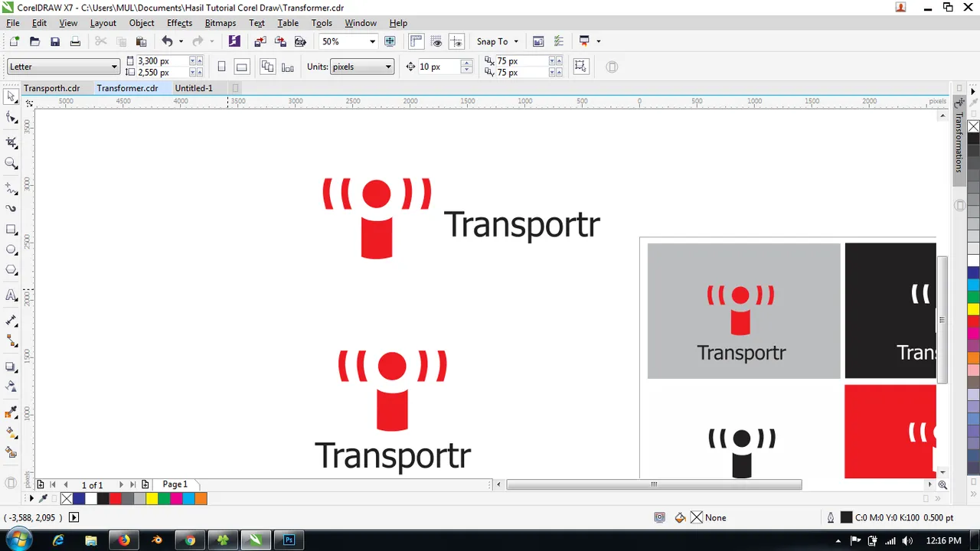This screenshot has height=551, width=980.
Task: Click the Undo button
Action: pyautogui.click(x=166, y=41)
